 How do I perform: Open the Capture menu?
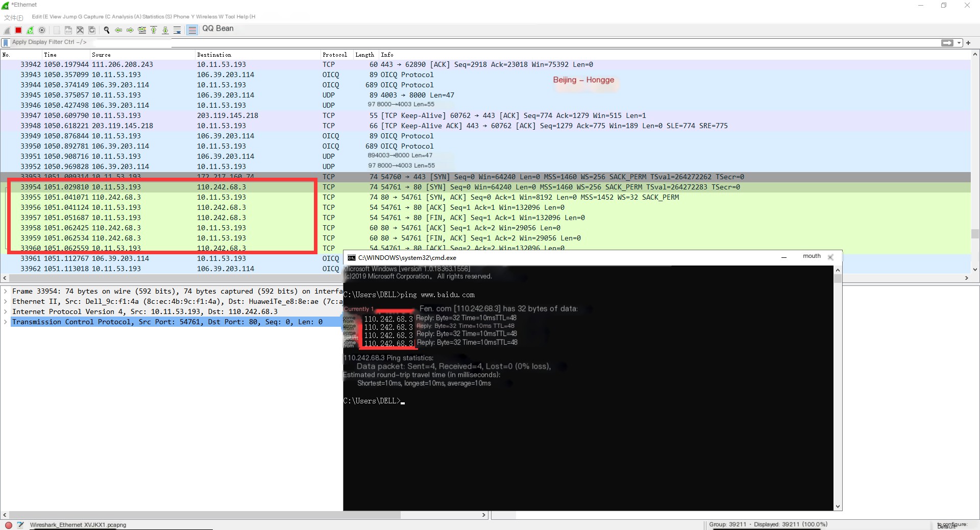click(93, 17)
